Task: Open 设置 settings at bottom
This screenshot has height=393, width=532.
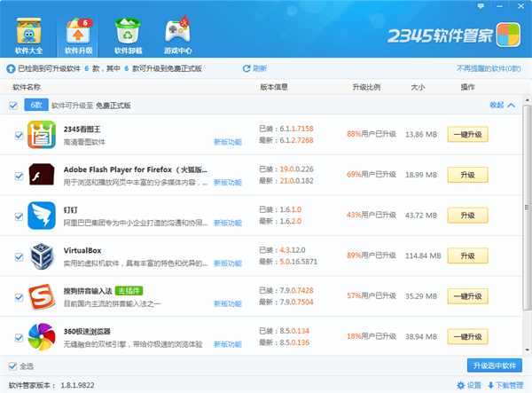Action: pos(469,385)
